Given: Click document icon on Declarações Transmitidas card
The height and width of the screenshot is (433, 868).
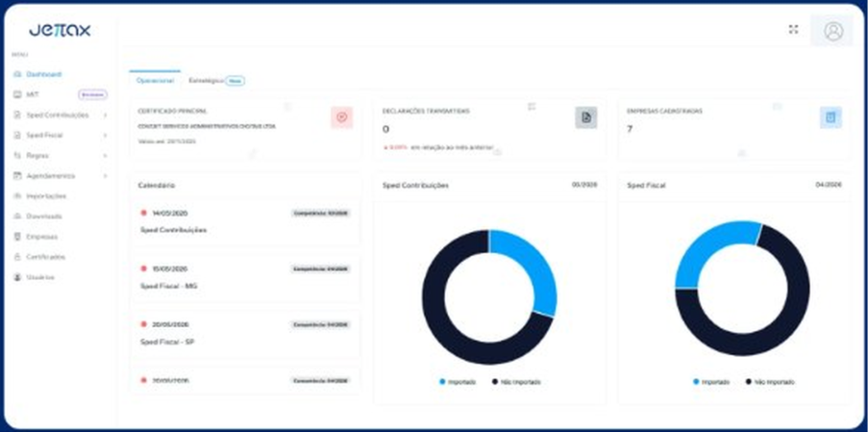Looking at the screenshot, I should pyautogui.click(x=586, y=117).
